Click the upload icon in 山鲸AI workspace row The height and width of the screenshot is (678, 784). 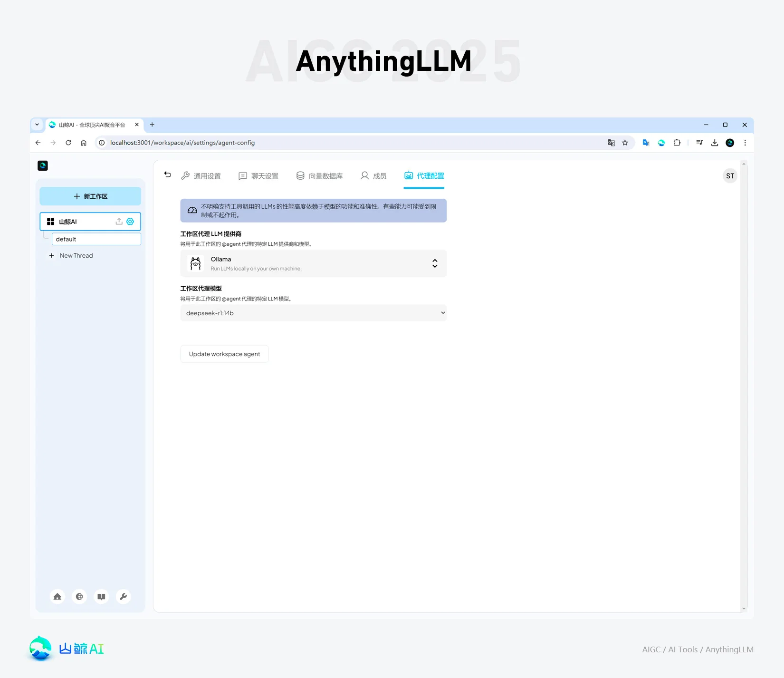pyautogui.click(x=119, y=222)
